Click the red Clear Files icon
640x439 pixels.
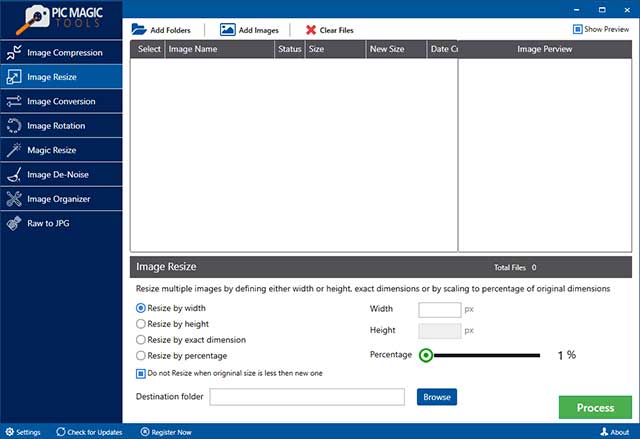(311, 30)
